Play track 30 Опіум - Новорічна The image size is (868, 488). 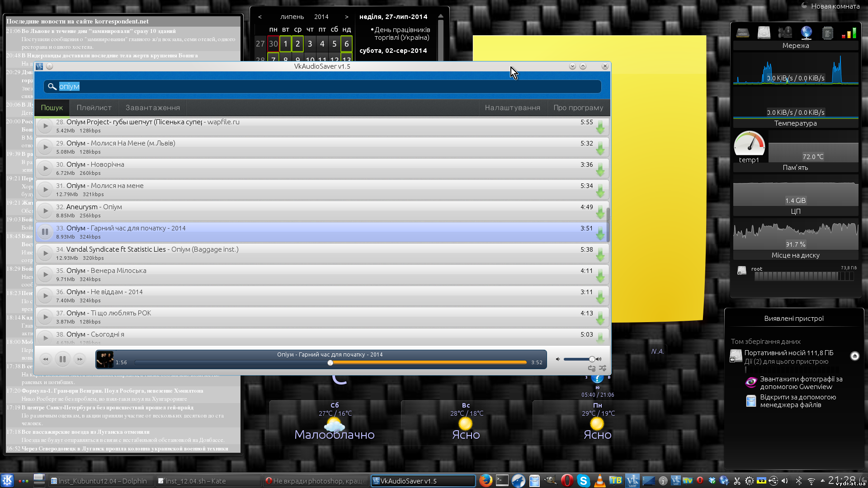pyautogui.click(x=45, y=169)
